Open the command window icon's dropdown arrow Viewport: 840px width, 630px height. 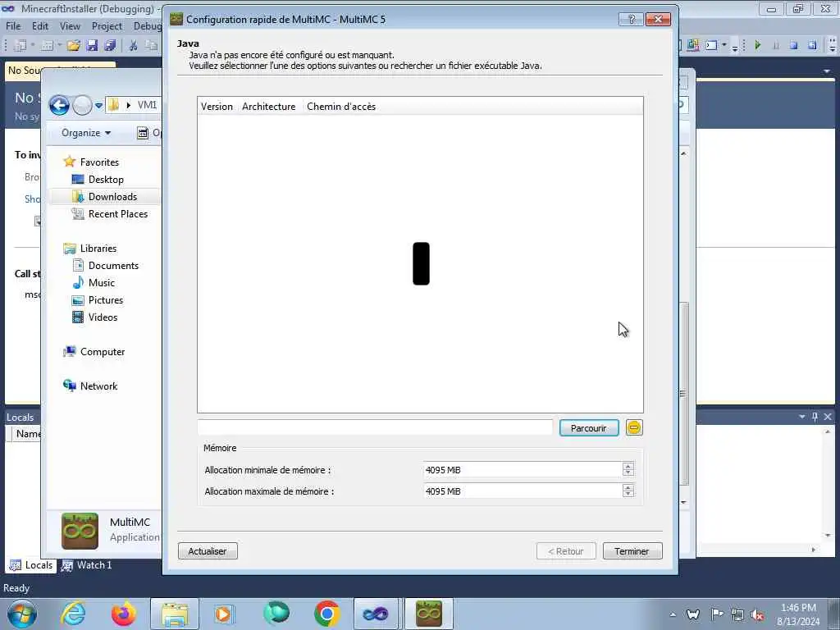pyautogui.click(x=724, y=46)
